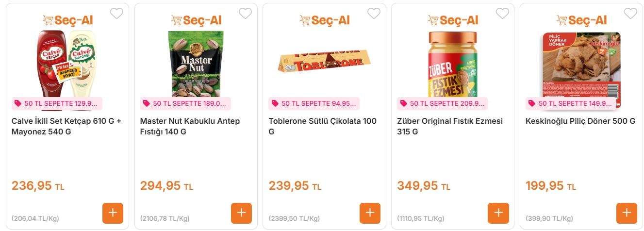The image size is (644, 231).
Task: Add Keskinoğlu Piliç Döner to cart
Action: click(627, 213)
